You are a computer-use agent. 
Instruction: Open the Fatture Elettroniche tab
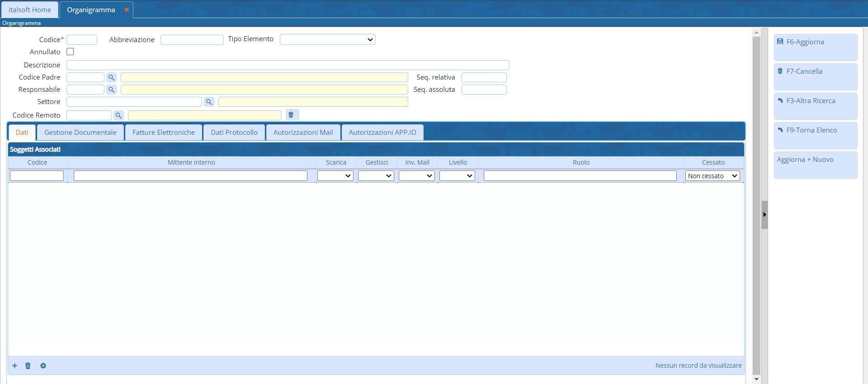point(164,133)
